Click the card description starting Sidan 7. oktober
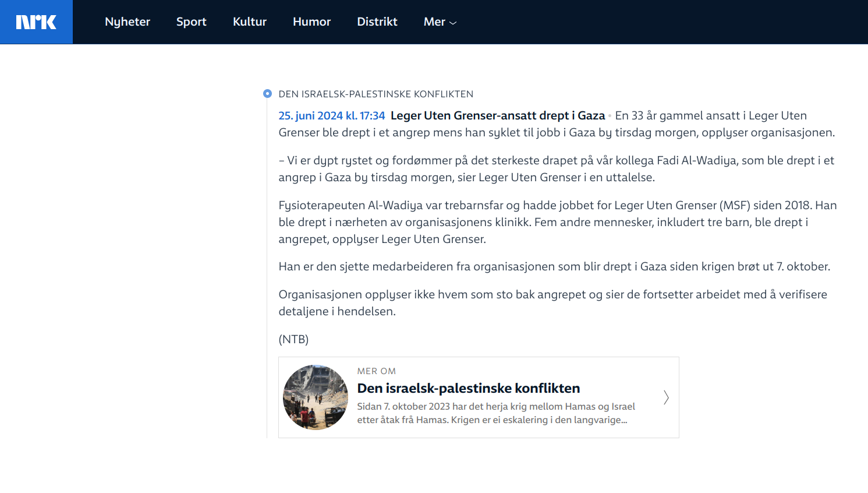Image resolution: width=868 pixels, height=493 pixels. 495,413
